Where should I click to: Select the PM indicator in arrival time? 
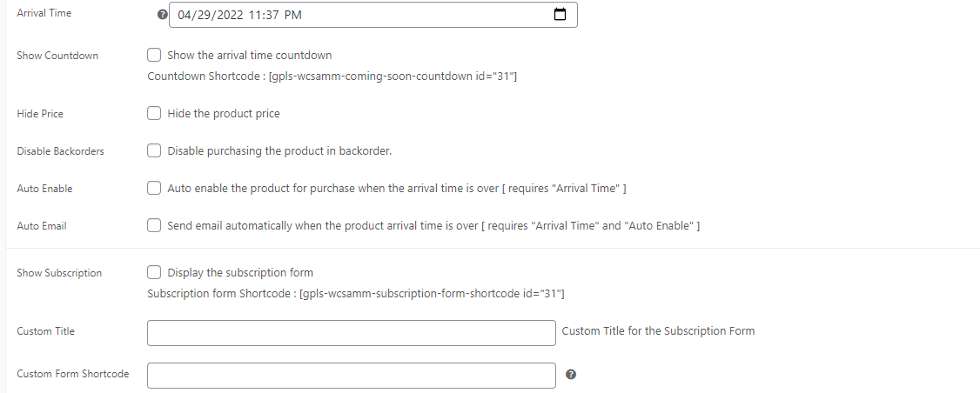tap(293, 15)
